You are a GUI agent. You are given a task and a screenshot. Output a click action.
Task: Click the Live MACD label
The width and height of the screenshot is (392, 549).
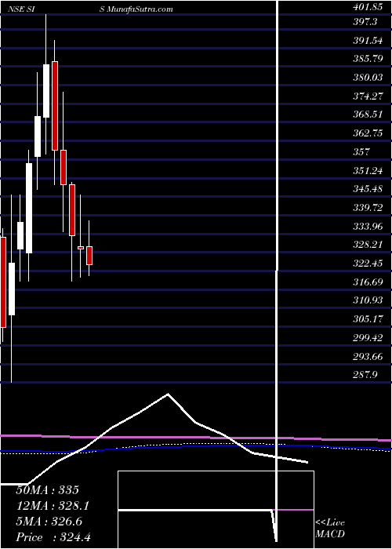[x=330, y=528]
